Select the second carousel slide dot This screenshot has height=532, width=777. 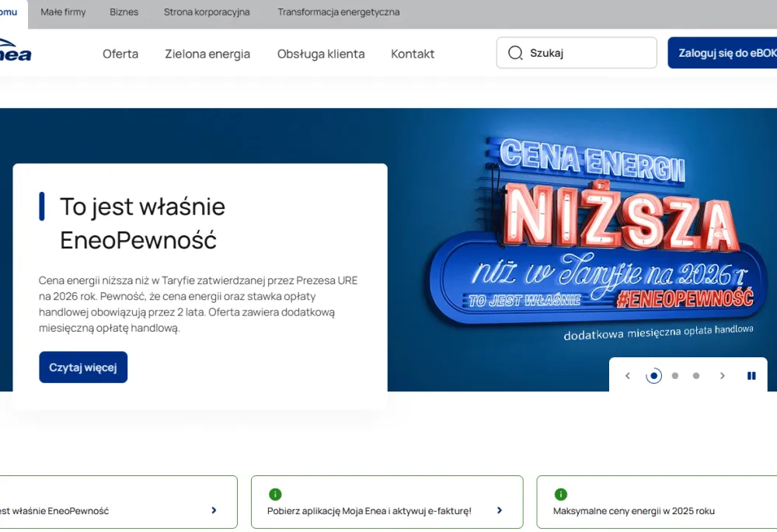(675, 376)
